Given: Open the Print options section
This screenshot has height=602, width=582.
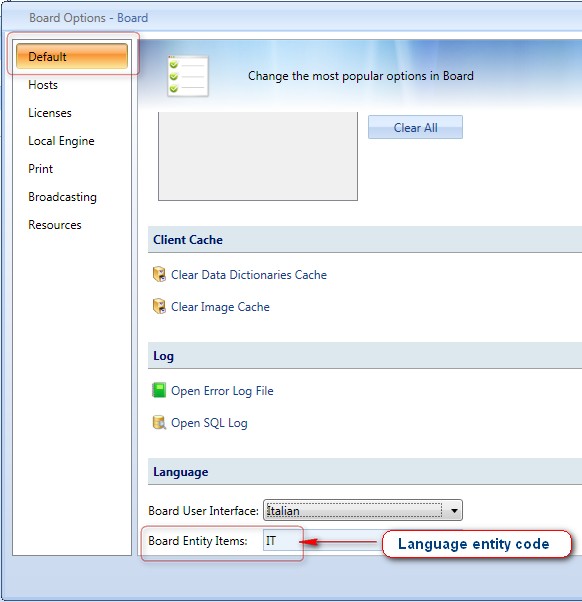Looking at the screenshot, I should (x=41, y=169).
